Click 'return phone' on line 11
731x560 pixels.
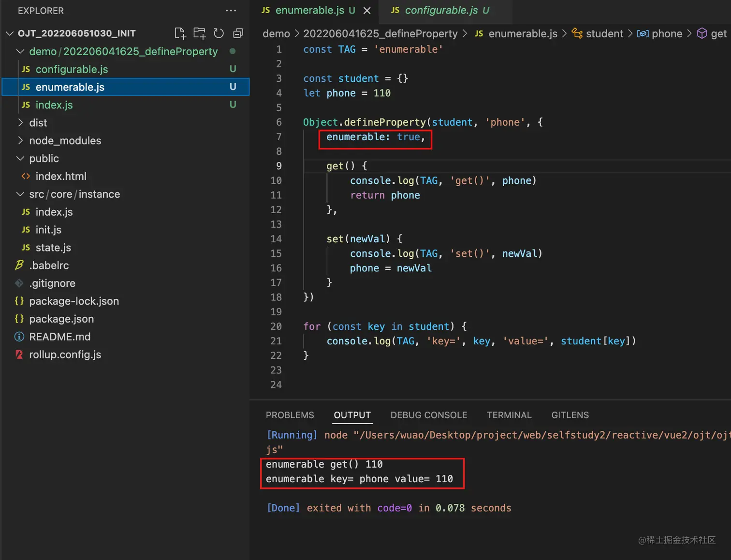(x=385, y=195)
